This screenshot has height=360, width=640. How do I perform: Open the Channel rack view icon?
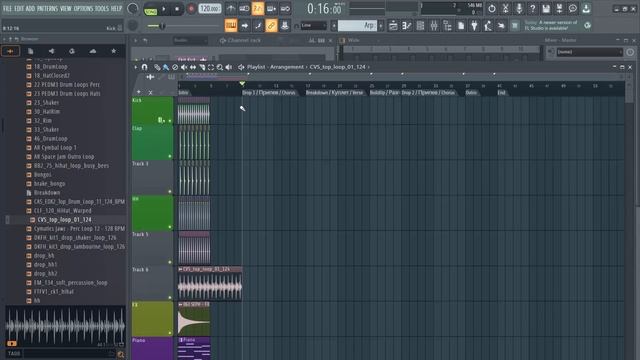420,26
